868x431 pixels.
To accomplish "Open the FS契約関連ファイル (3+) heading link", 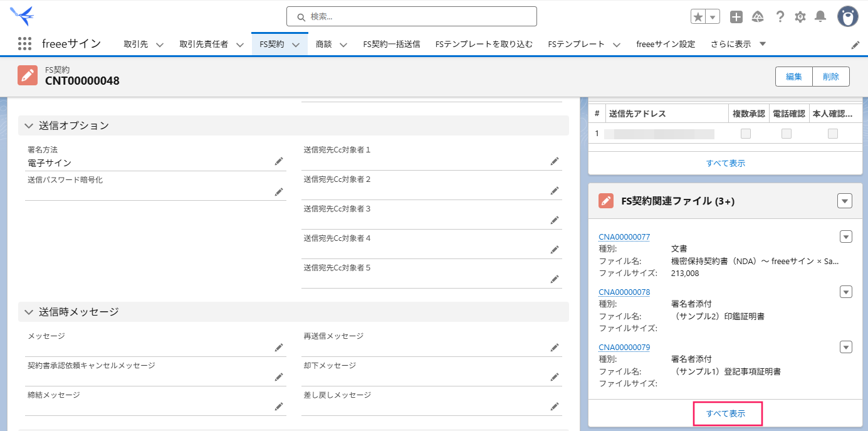I will 677,201.
